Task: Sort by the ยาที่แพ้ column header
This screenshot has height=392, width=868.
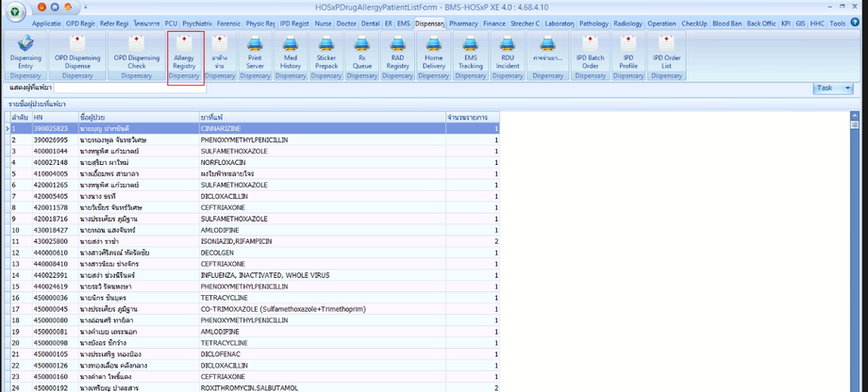Action: point(322,117)
